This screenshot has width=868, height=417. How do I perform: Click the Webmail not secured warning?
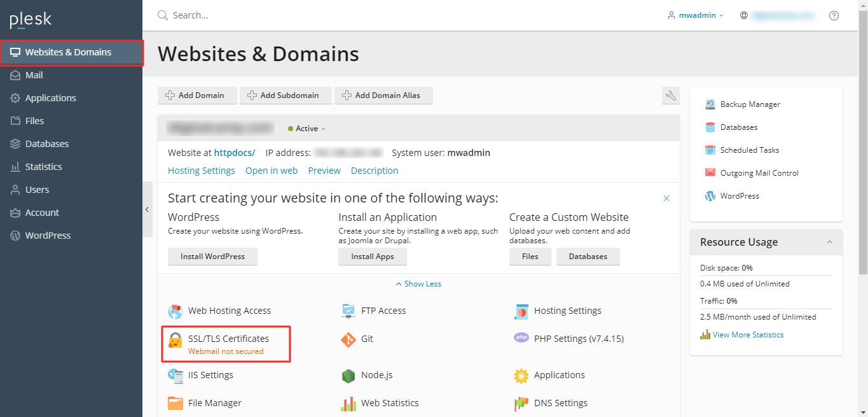point(226,351)
